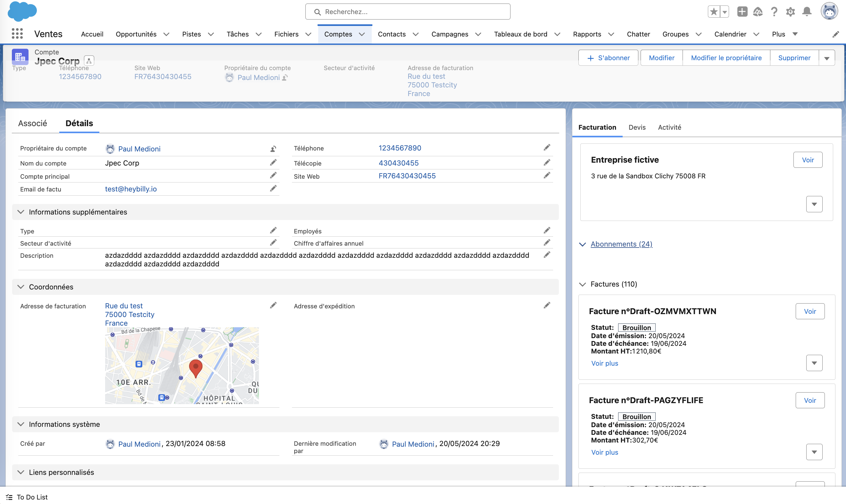Collapse the Coordonnées section
Viewport: 846px width, 504px height.
pyautogui.click(x=21, y=287)
